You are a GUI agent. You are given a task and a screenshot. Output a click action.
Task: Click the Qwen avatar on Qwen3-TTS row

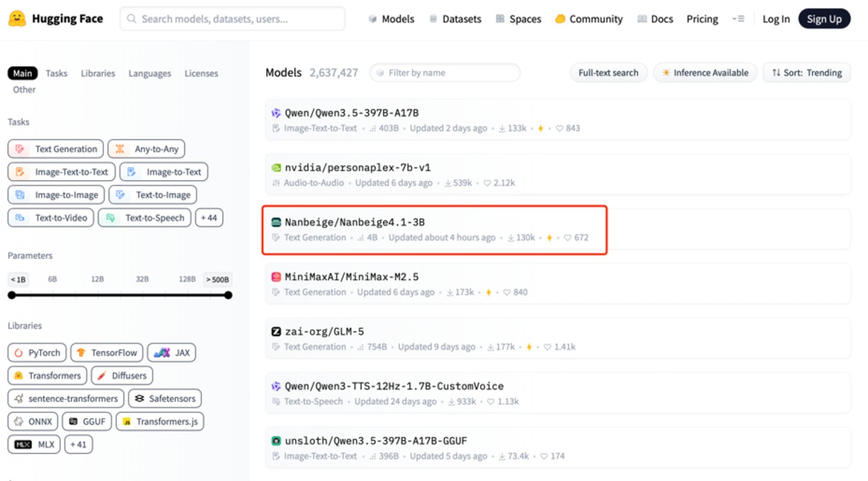point(276,386)
